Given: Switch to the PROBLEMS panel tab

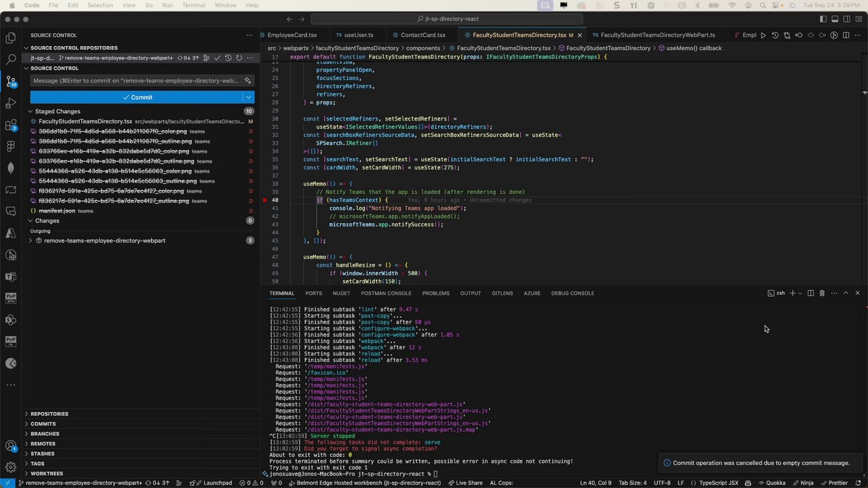Looking at the screenshot, I should tap(435, 293).
